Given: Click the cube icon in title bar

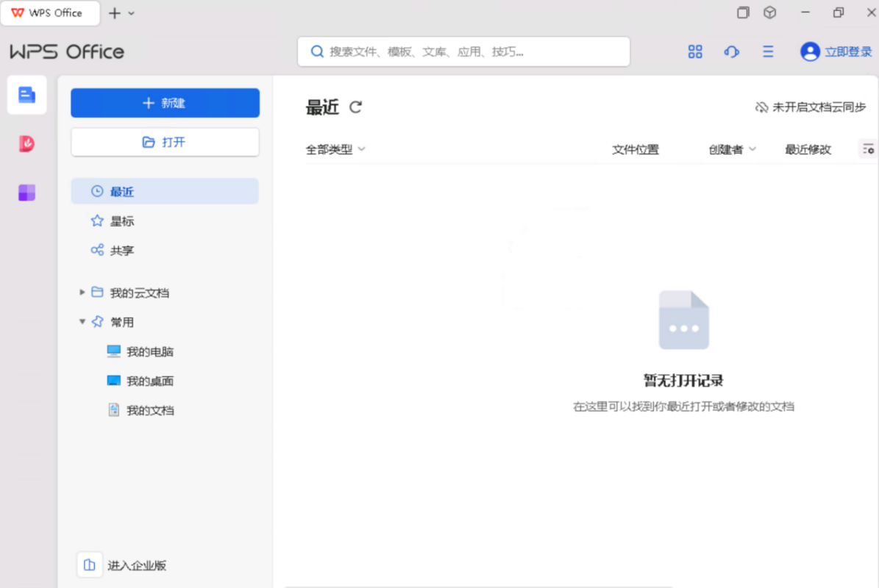Looking at the screenshot, I should coord(769,12).
